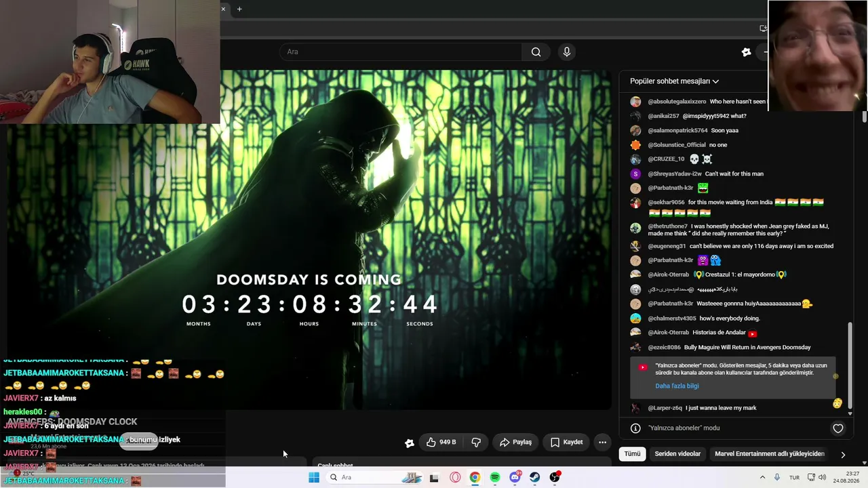This screenshot has height=488, width=868.
Task: Open @thetruthone7's chat avatar
Action: 635,228
